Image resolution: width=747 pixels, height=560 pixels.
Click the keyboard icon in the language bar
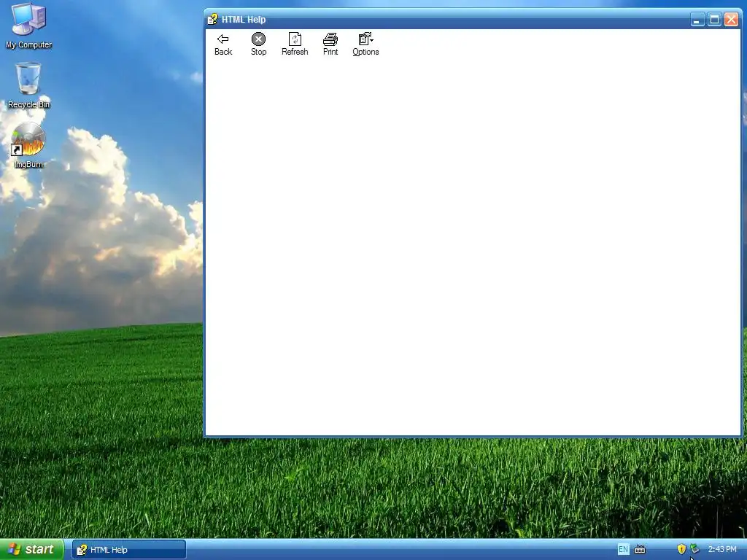point(640,550)
